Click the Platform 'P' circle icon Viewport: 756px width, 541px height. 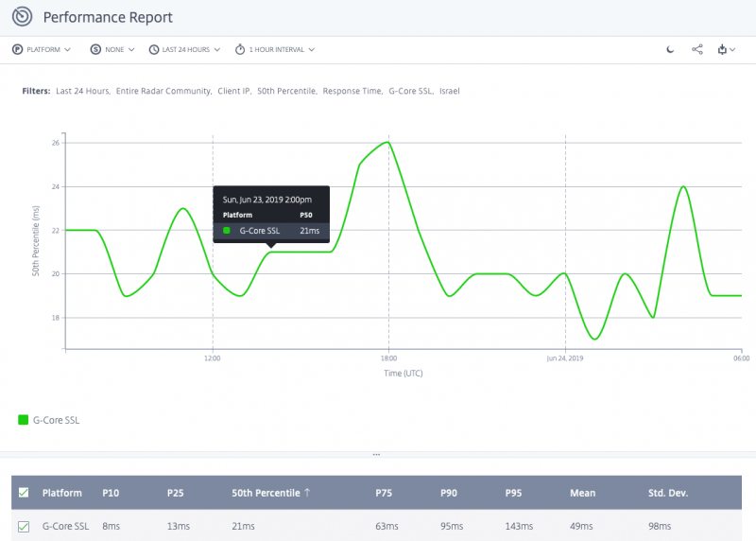click(x=18, y=49)
